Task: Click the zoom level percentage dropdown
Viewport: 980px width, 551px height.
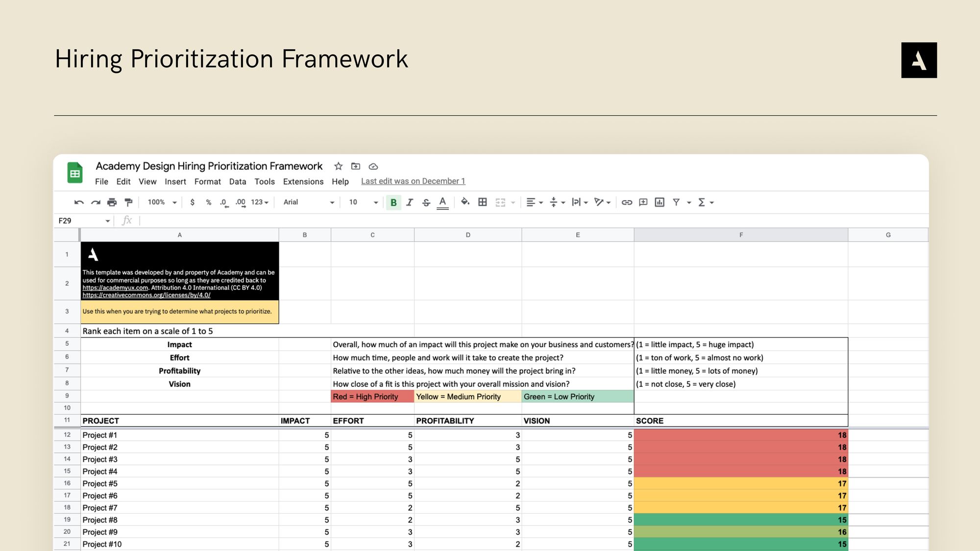Action: pyautogui.click(x=162, y=202)
